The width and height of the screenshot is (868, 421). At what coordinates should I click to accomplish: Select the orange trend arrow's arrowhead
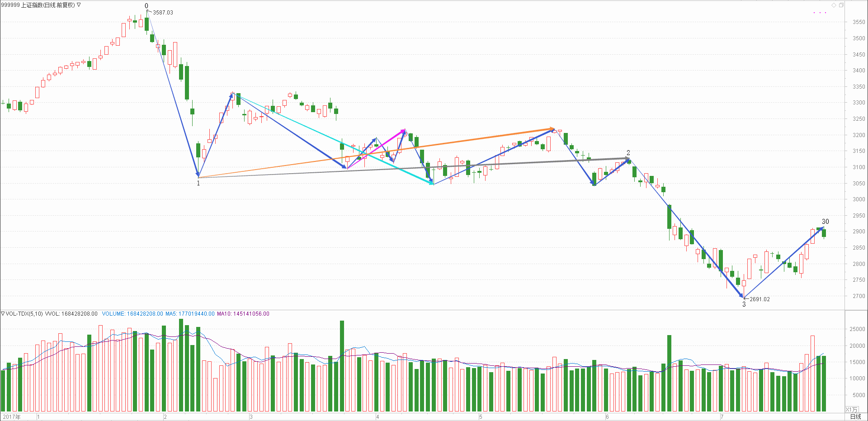click(552, 129)
